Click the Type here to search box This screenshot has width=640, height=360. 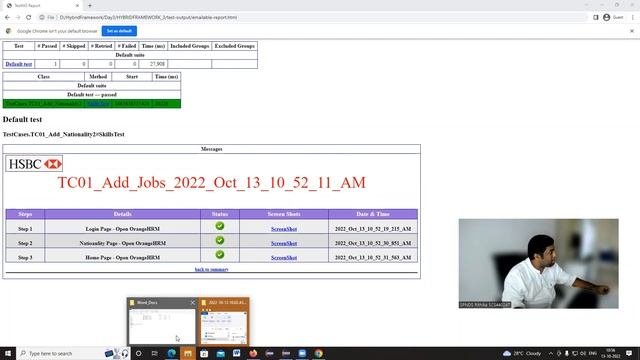(73, 353)
